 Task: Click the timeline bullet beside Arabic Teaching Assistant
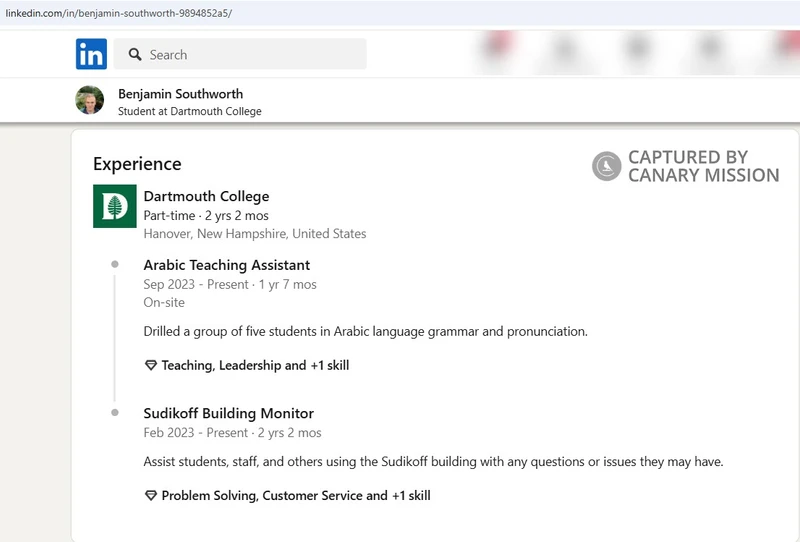pos(115,264)
